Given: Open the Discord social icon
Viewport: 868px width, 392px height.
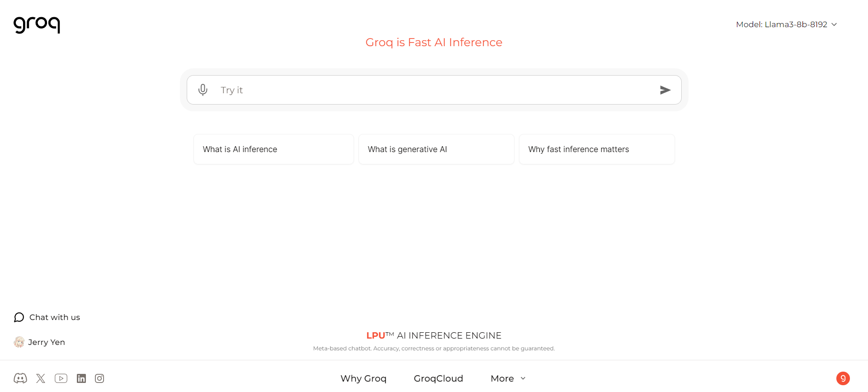Looking at the screenshot, I should [20, 378].
